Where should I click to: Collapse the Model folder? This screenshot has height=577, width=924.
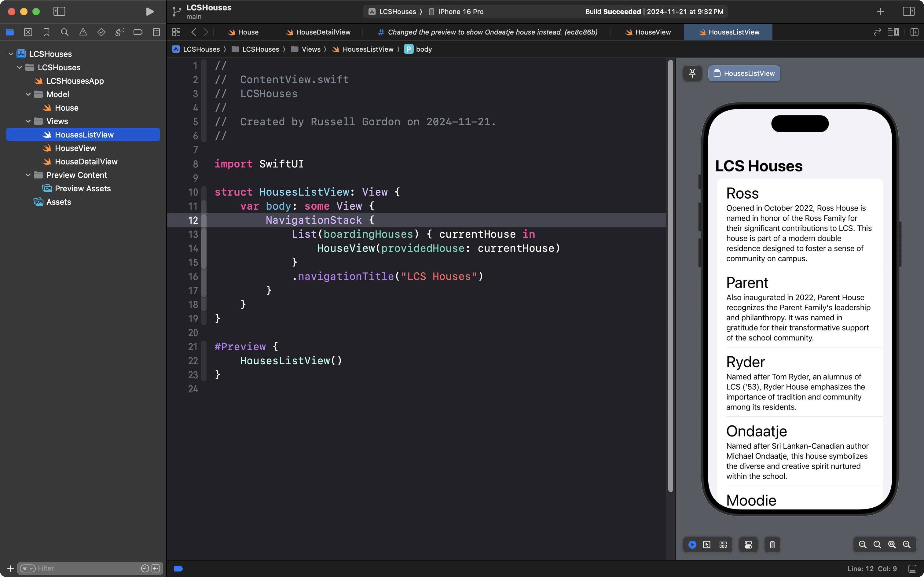28,94
